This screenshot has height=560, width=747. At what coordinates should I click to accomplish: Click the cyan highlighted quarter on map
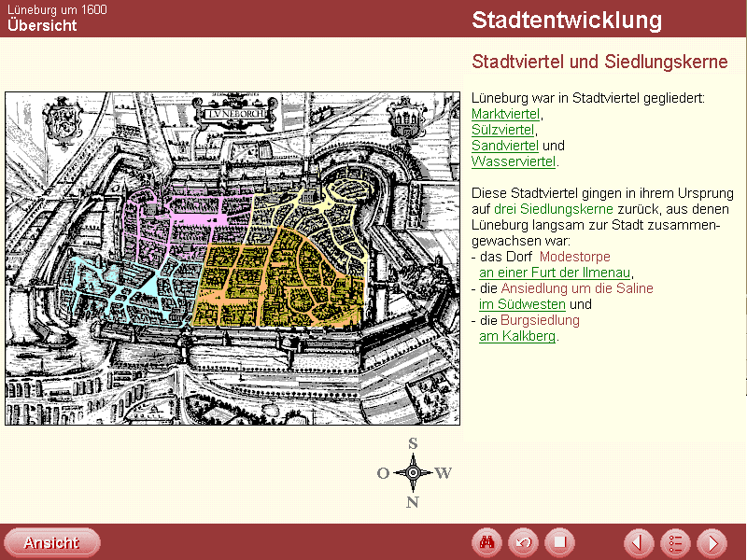tap(129, 291)
